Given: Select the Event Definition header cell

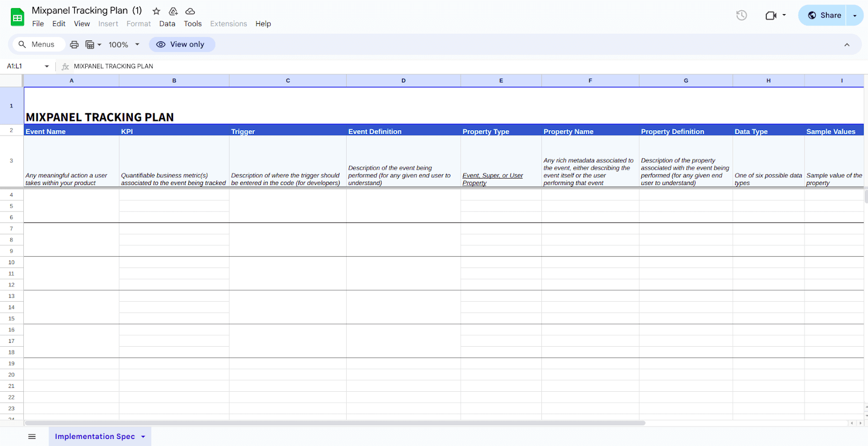Looking at the screenshot, I should click(x=404, y=130).
